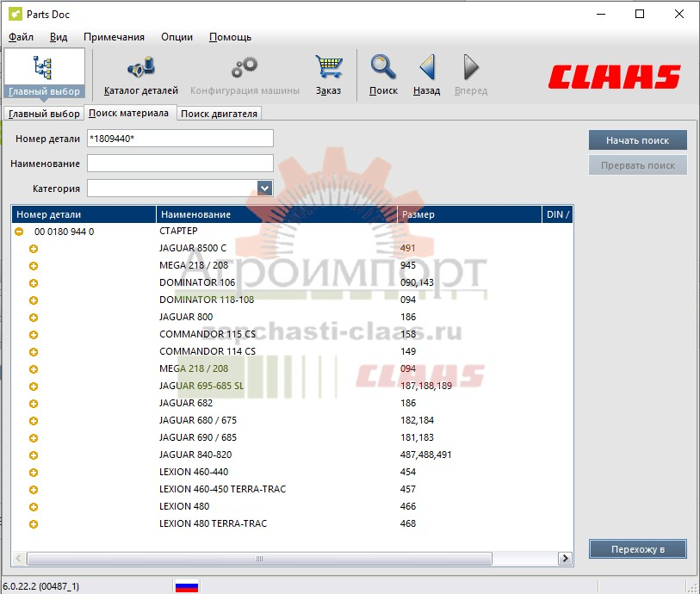
Task: Sort by the Размер column header
Action: pos(469,214)
